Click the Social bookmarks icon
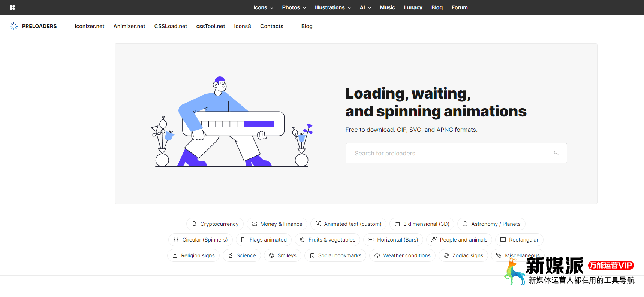644x297 pixels. click(312, 255)
